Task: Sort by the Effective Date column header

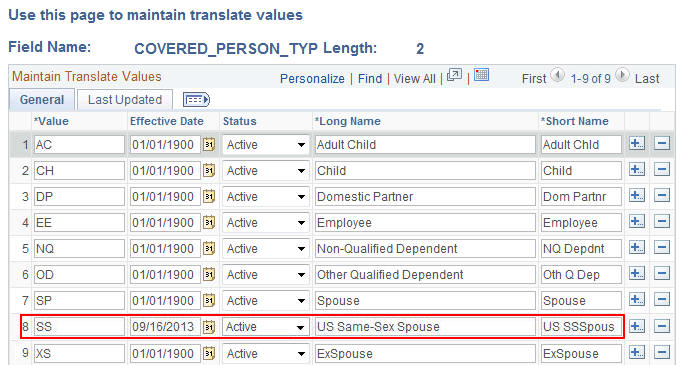Action: [x=167, y=121]
